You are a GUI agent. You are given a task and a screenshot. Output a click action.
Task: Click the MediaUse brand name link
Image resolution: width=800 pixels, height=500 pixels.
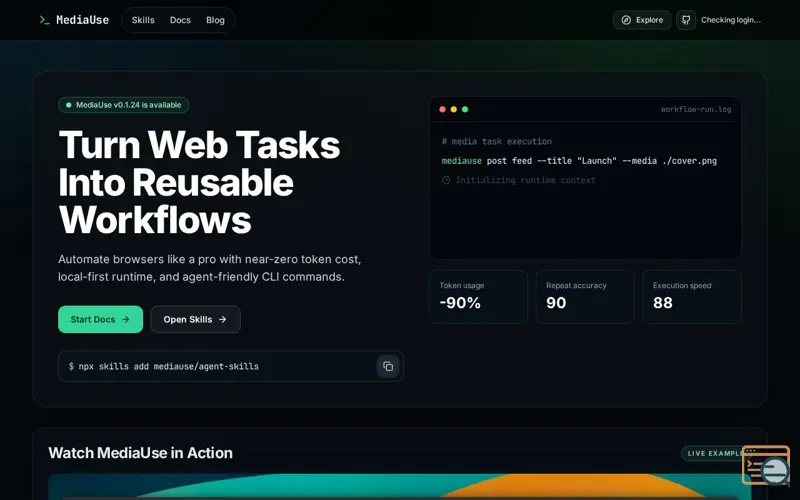(82, 20)
